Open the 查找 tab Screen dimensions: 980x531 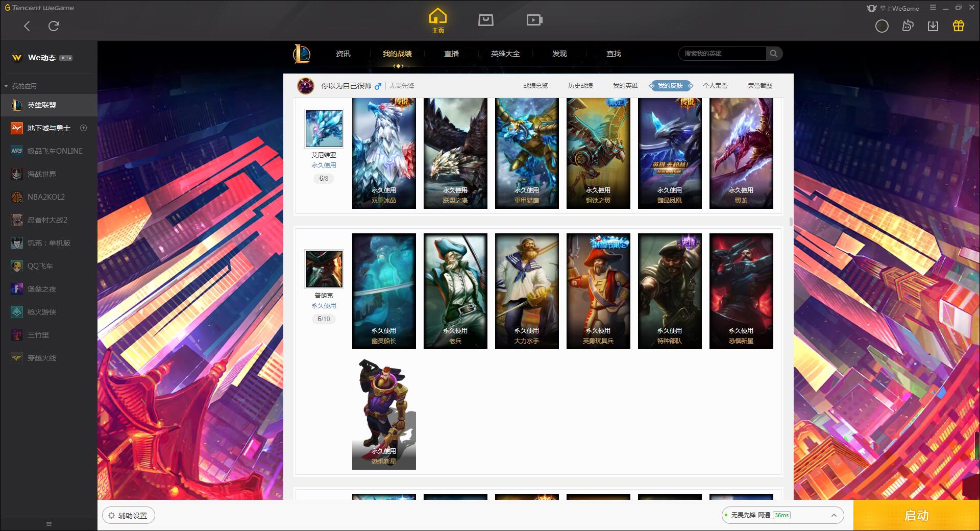[614, 54]
